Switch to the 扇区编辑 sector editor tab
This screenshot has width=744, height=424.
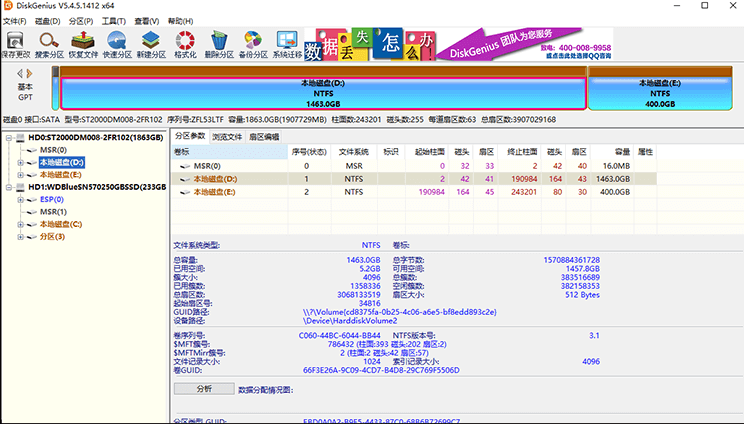click(x=264, y=136)
